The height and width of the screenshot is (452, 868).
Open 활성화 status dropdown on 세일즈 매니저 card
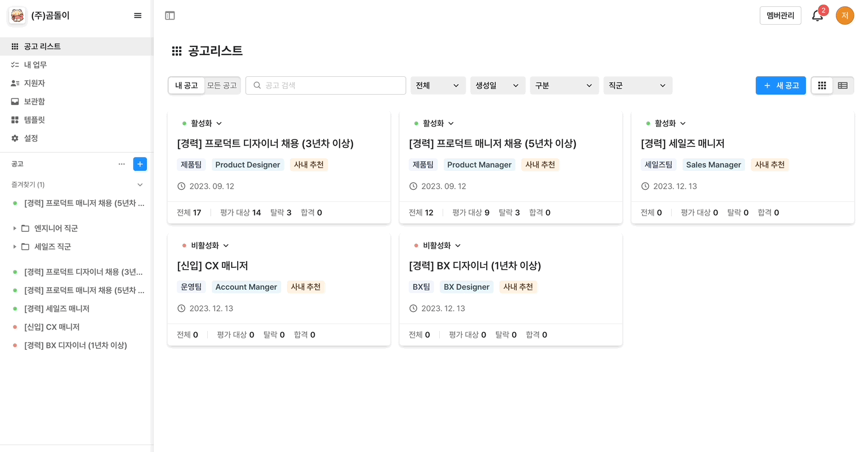point(666,123)
